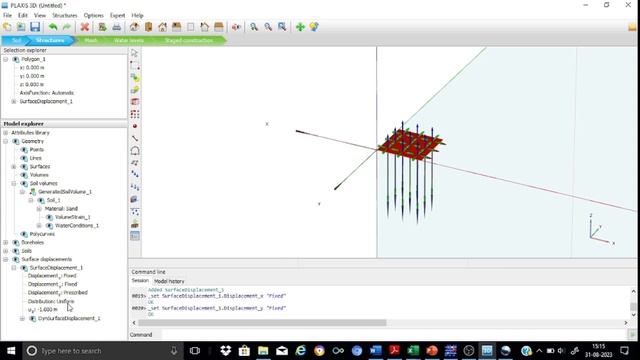The image size is (640, 360).
Task: Expand DynSurfaceDisplacement_1 node
Action: pos(22,318)
